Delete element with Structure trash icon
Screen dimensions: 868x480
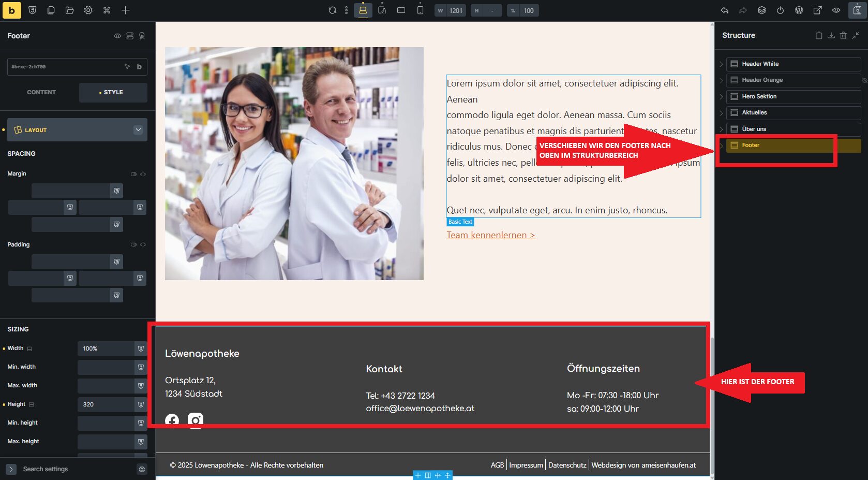(843, 35)
